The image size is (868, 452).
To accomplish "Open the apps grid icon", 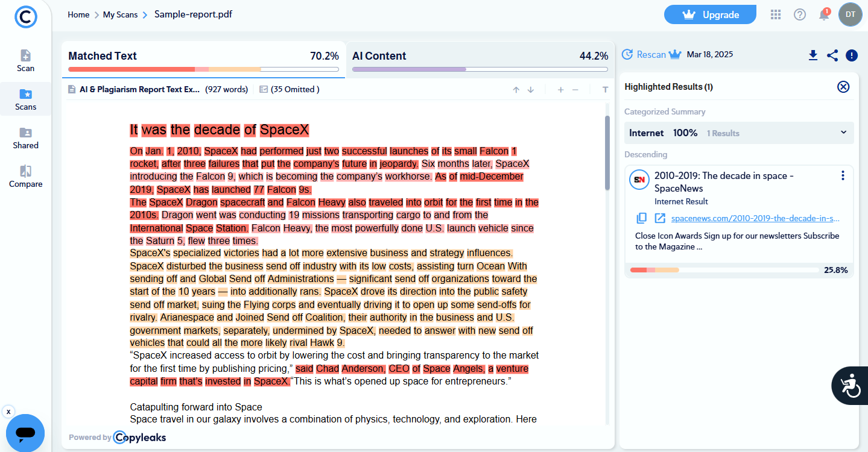I will click(776, 14).
